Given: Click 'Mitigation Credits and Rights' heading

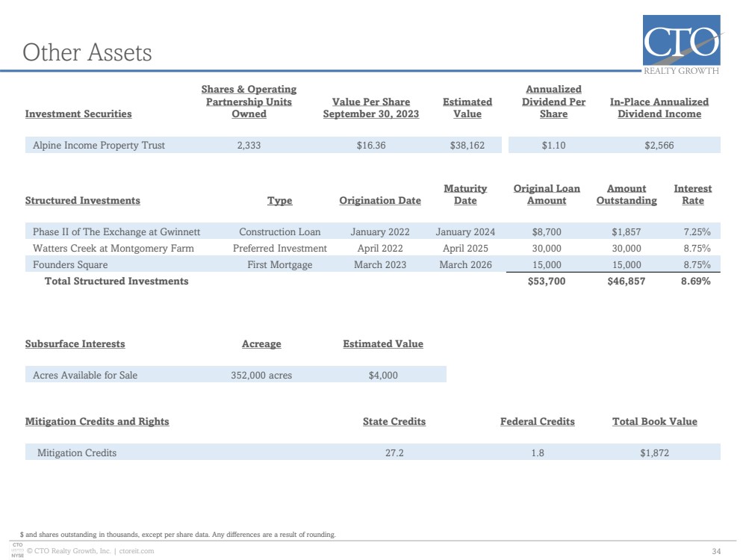Looking at the screenshot, I should (x=97, y=421).
